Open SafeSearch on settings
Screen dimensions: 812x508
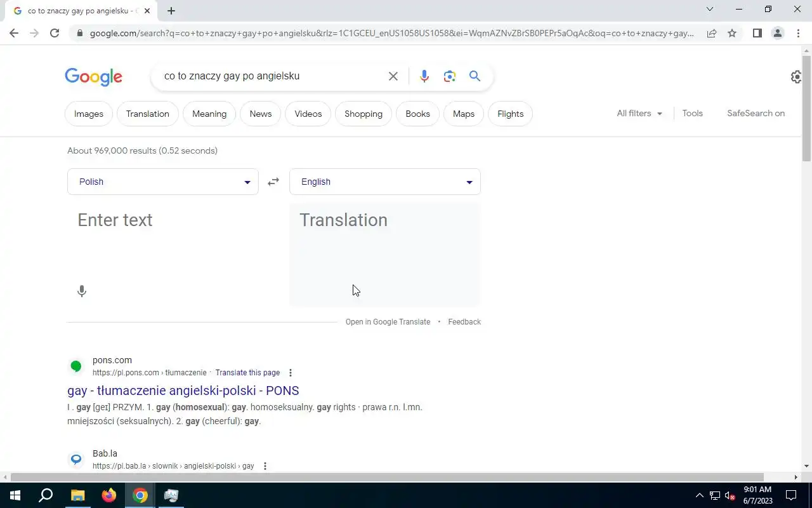[756, 113]
